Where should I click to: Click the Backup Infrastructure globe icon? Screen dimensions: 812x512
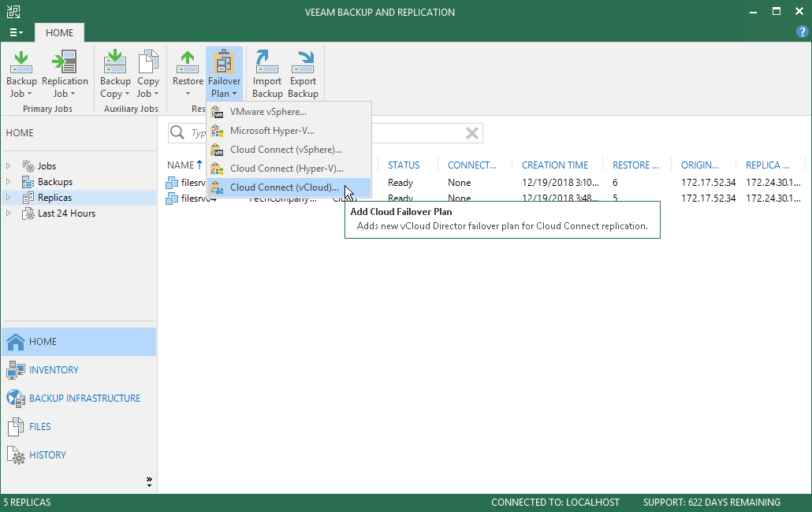click(x=16, y=399)
